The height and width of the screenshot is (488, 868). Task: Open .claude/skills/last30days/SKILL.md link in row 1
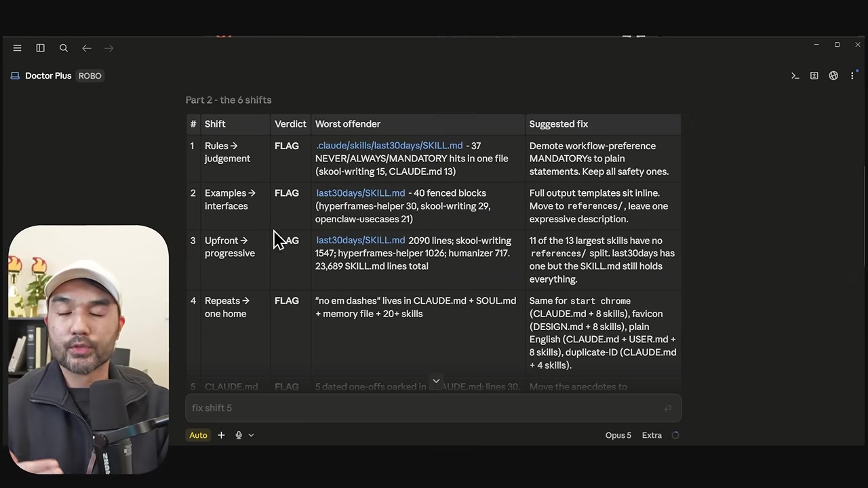[x=389, y=146]
